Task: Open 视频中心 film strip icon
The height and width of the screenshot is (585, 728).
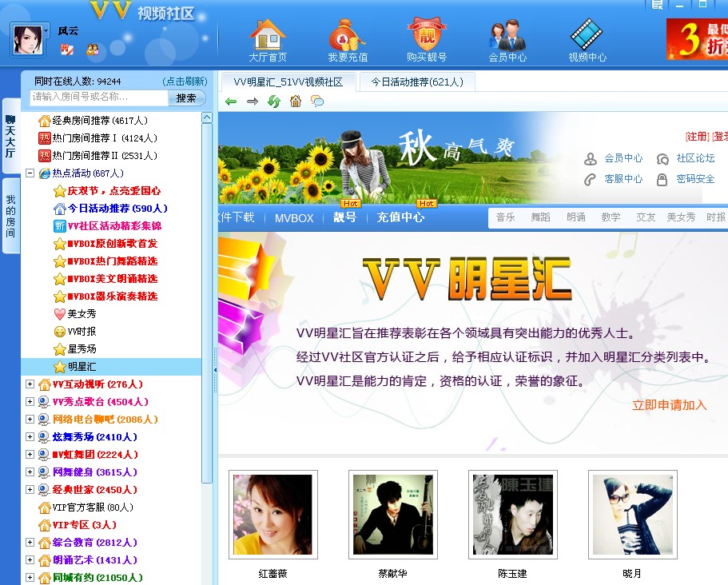Action: (587, 35)
